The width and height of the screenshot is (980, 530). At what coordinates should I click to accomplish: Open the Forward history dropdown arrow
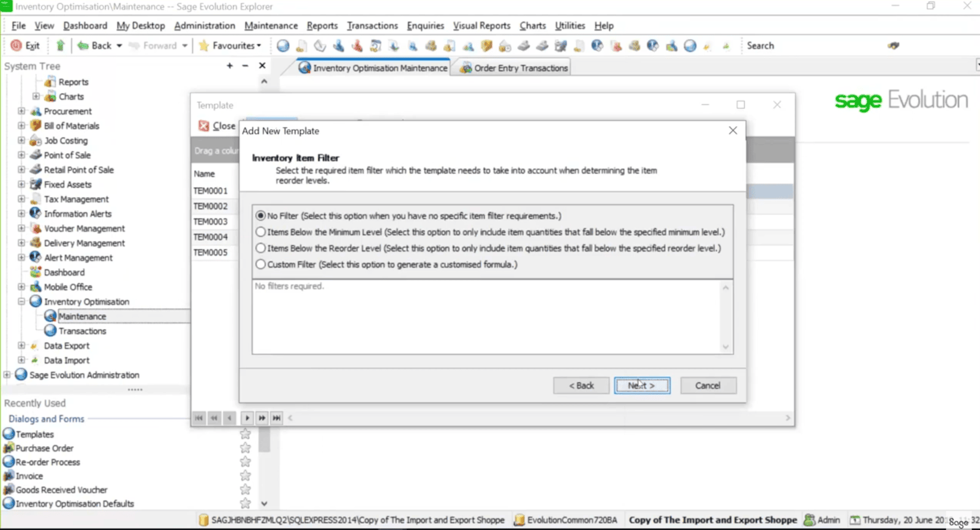click(184, 45)
